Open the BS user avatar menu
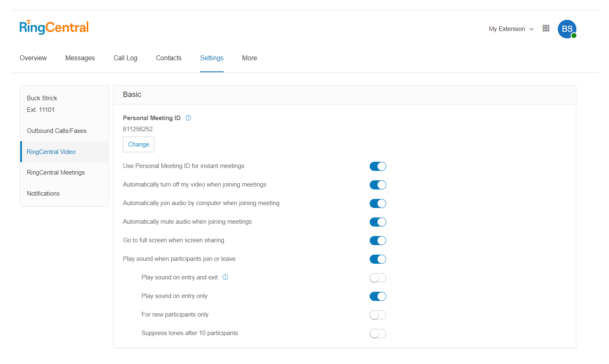Viewport: 609px width, 364px height. pos(567,29)
